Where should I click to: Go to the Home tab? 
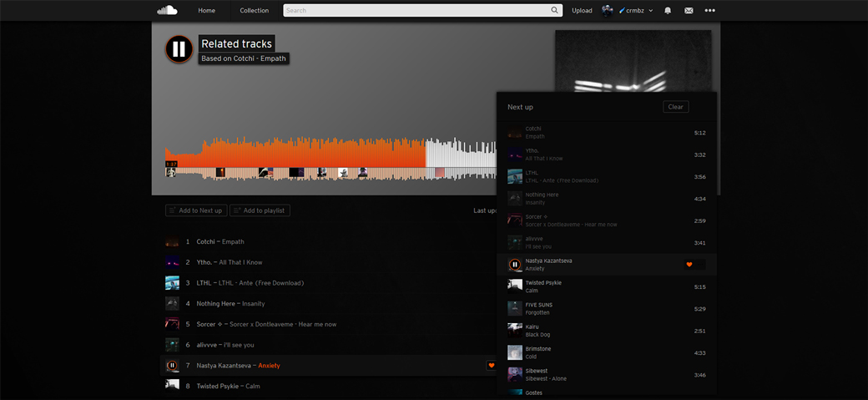[206, 11]
